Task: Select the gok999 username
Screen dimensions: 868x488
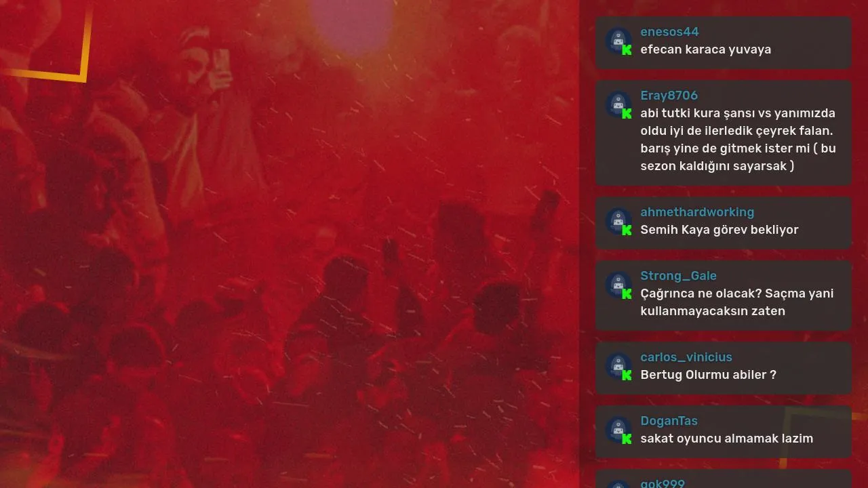Action: point(663,483)
